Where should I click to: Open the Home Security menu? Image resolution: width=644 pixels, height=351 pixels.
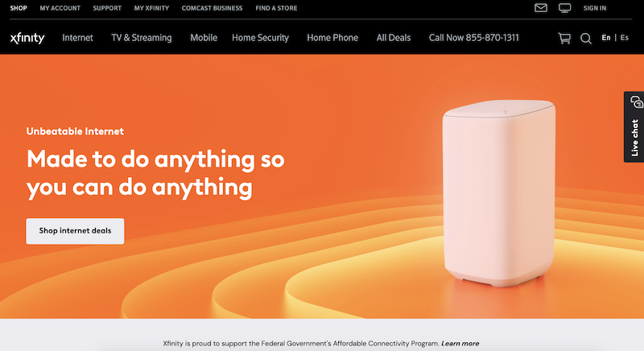pyautogui.click(x=260, y=38)
